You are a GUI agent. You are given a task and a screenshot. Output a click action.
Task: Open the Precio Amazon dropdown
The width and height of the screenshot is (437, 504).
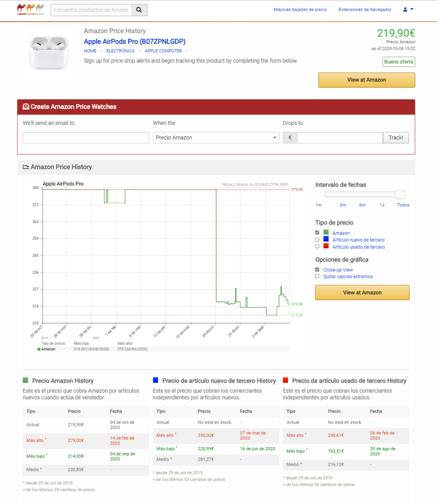216,138
